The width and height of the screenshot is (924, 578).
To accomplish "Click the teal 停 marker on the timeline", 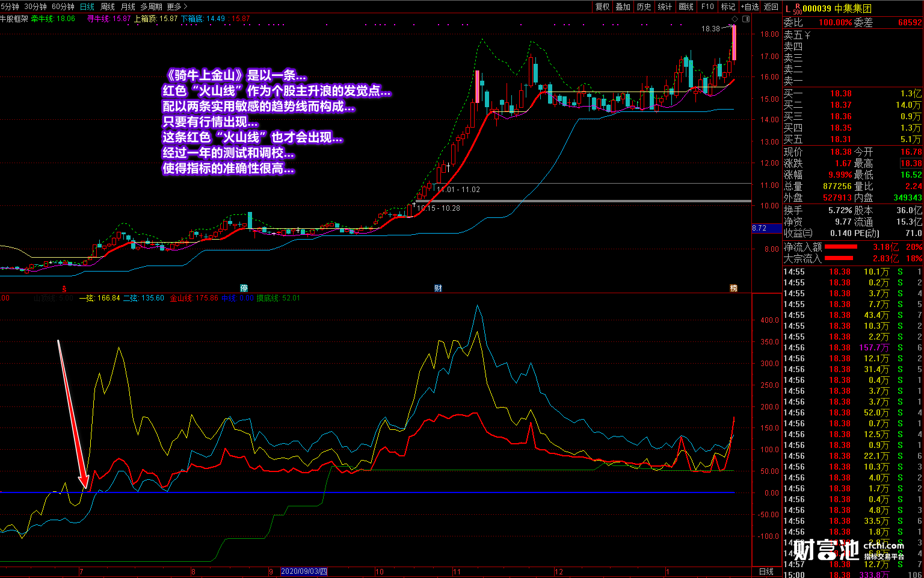I will coord(244,288).
